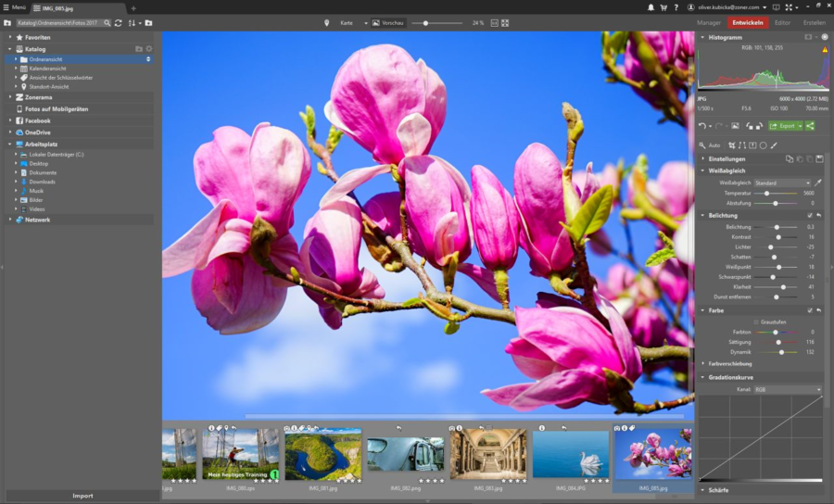Image resolution: width=834 pixels, height=504 pixels.
Task: Click the Temperatur slider handle
Action: [x=767, y=193]
